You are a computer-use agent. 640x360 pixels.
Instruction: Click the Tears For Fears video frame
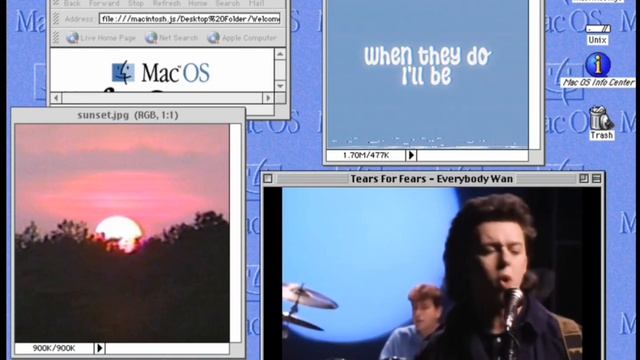pyautogui.click(x=433, y=273)
